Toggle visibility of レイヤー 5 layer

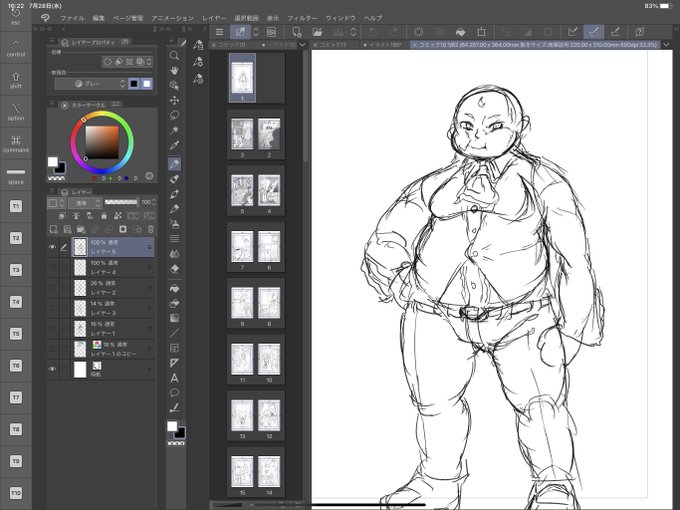(52, 247)
